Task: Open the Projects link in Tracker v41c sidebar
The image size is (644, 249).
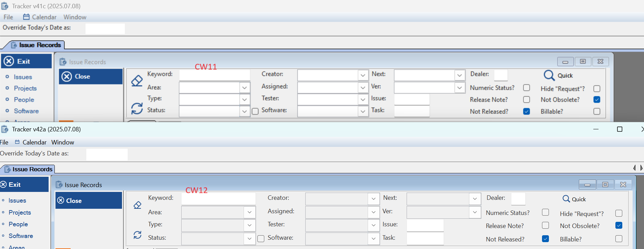Action: click(x=25, y=88)
